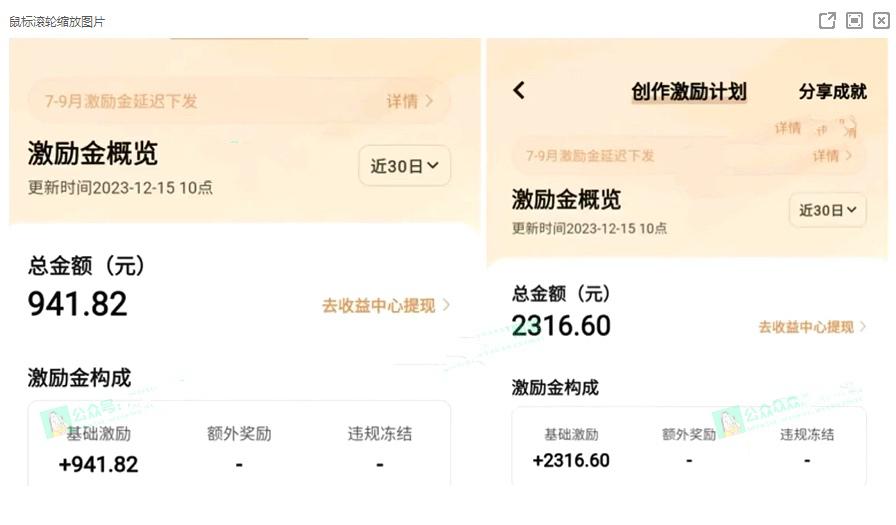Viewport: 896px width, 525px height.
Task: Tap chevron next to right 去收益中心提现
Action: pos(862,327)
